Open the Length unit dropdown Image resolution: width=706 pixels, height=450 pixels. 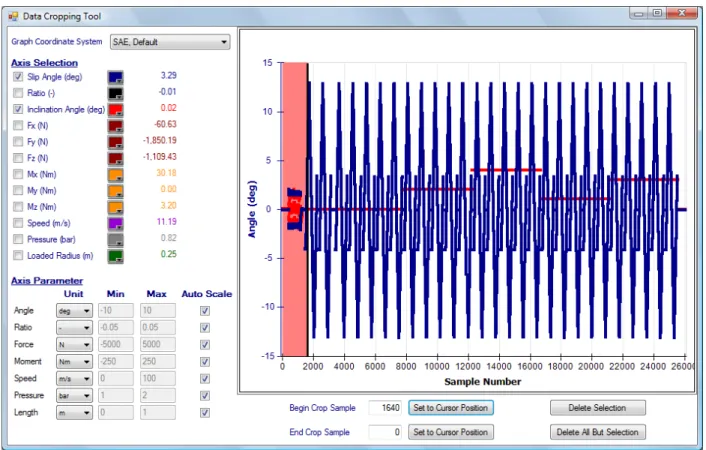[74, 413]
